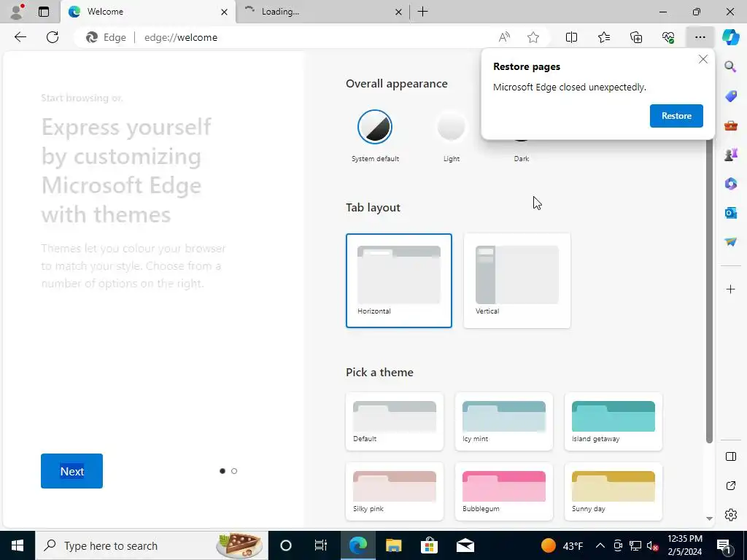Pick the Bubblegum theme
Image resolution: width=747 pixels, height=560 pixels.
[504, 491]
